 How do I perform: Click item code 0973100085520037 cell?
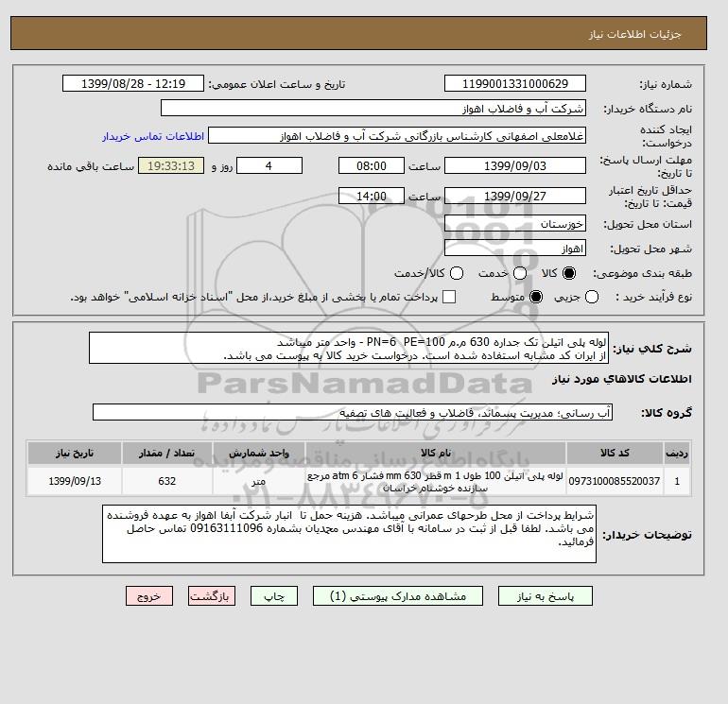pos(615,481)
